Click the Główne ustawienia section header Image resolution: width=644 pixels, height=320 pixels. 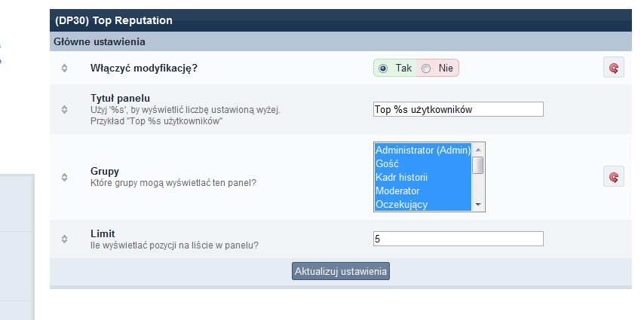(x=100, y=42)
